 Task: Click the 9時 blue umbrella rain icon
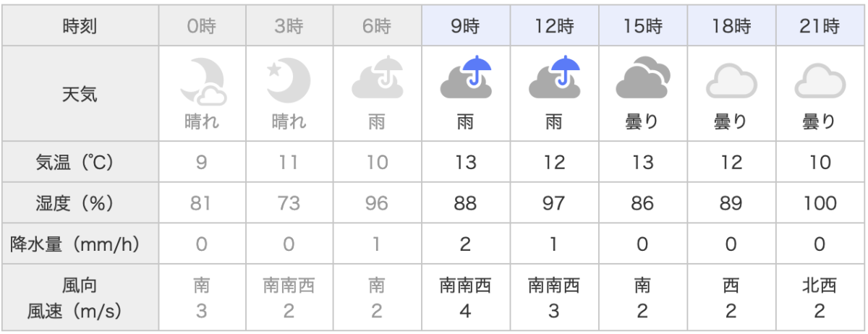[x=465, y=77]
